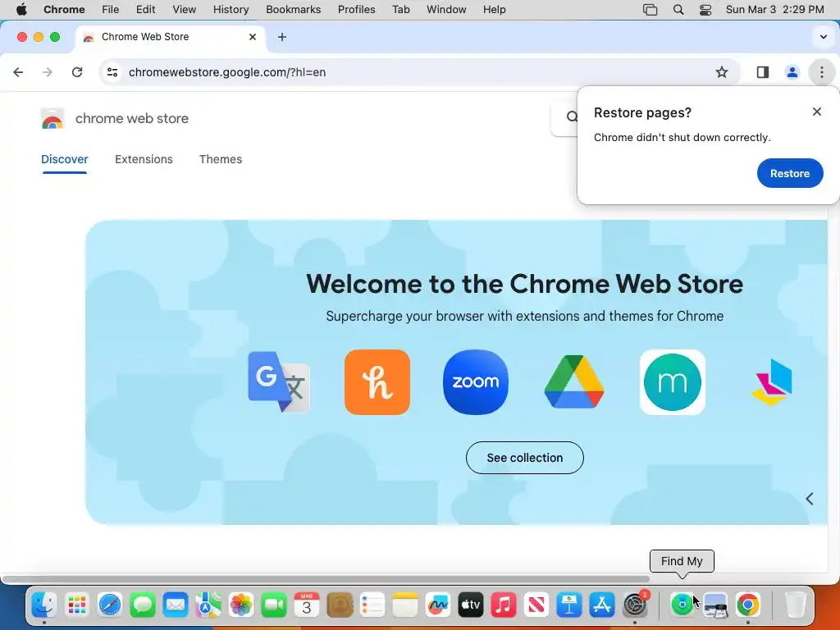
Task: Click the Google Drive extension icon
Action: click(573, 382)
